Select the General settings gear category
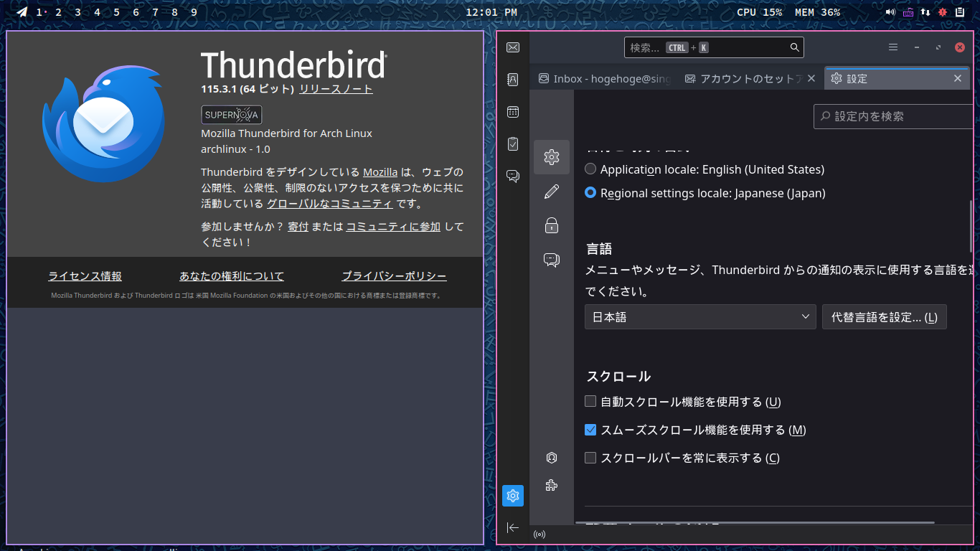 (552, 157)
